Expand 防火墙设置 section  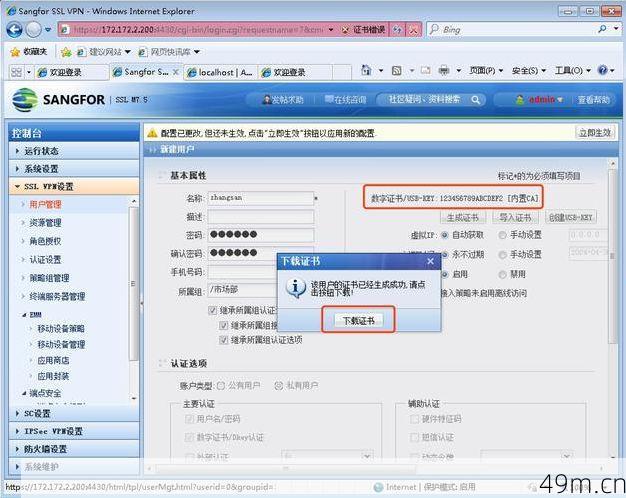pos(74,449)
